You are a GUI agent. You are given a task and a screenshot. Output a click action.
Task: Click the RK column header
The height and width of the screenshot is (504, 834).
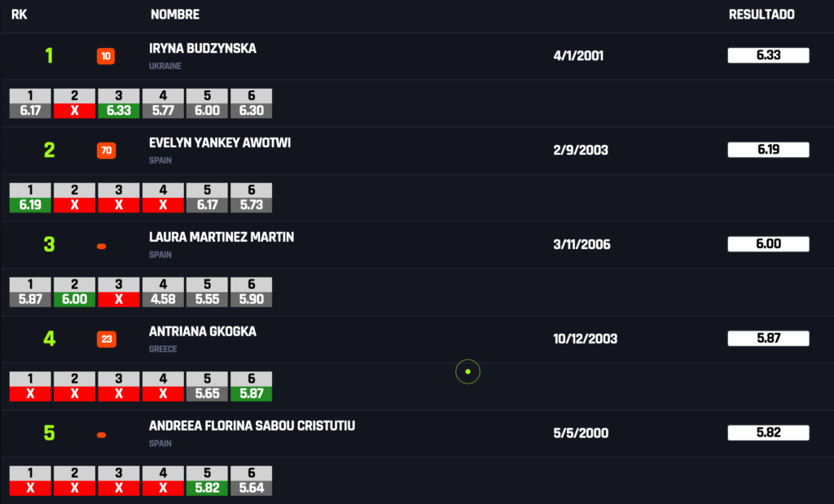click(19, 15)
